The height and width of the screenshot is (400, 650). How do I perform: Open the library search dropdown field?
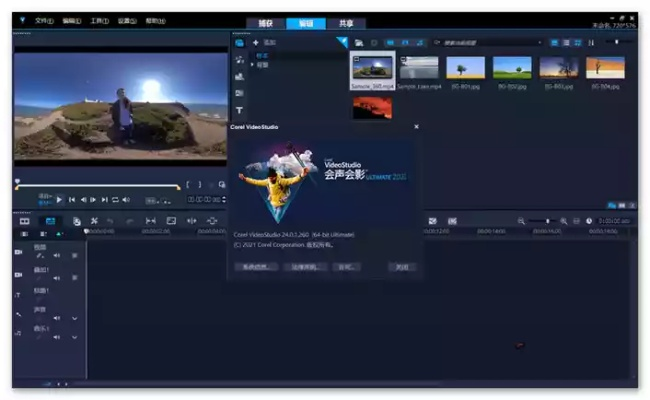pyautogui.click(x=488, y=43)
